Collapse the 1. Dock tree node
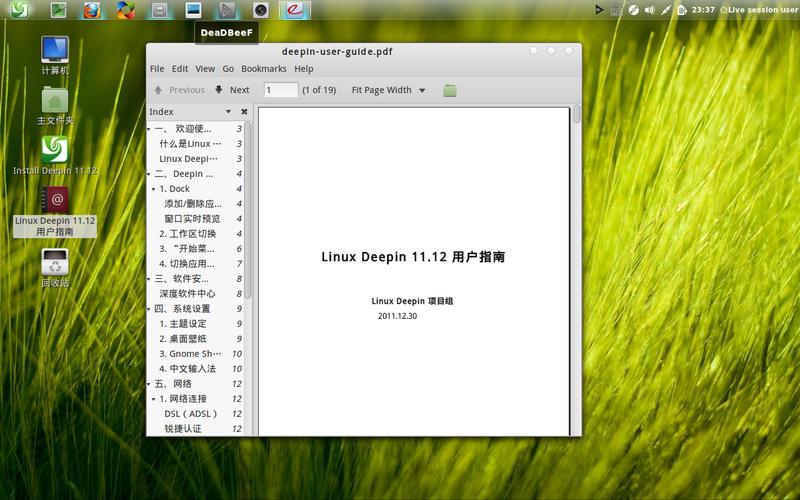The image size is (800, 500). [154, 189]
